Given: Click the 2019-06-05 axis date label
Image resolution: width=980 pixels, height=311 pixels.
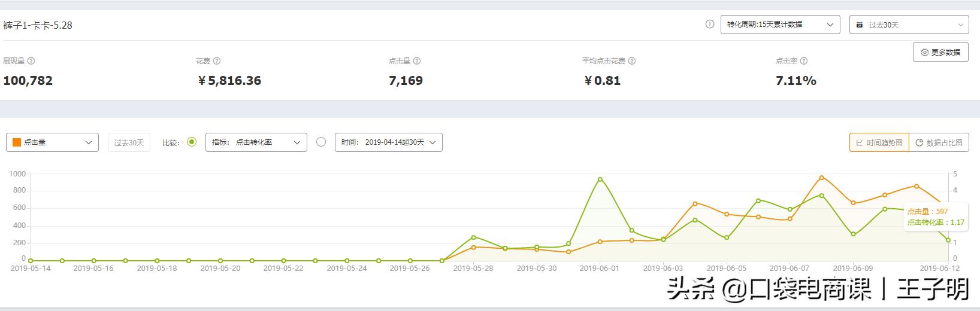Looking at the screenshot, I should 727,269.
